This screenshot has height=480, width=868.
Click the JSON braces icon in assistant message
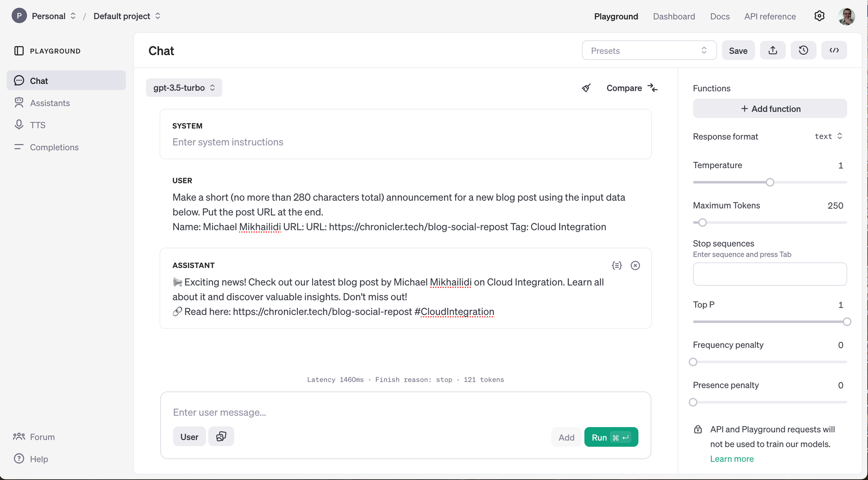pos(617,265)
